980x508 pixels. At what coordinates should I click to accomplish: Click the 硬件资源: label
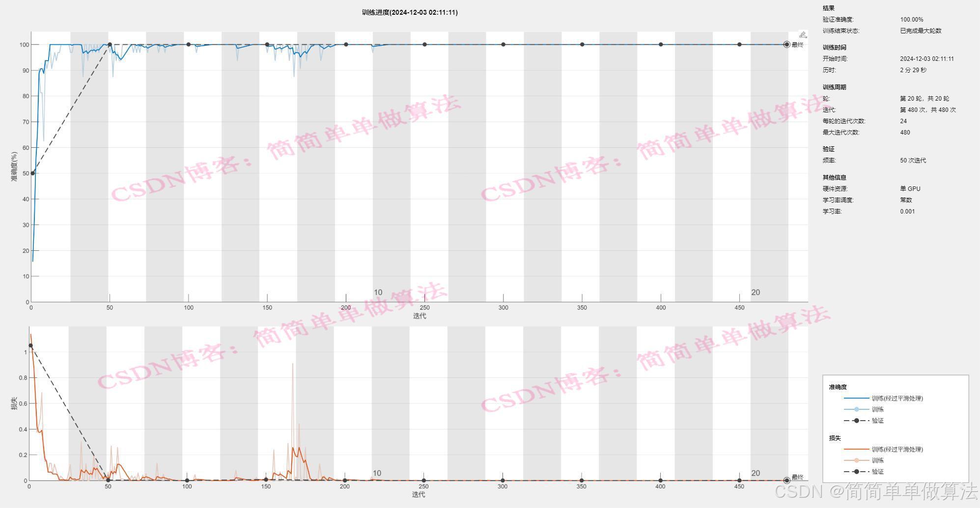pyautogui.click(x=835, y=189)
